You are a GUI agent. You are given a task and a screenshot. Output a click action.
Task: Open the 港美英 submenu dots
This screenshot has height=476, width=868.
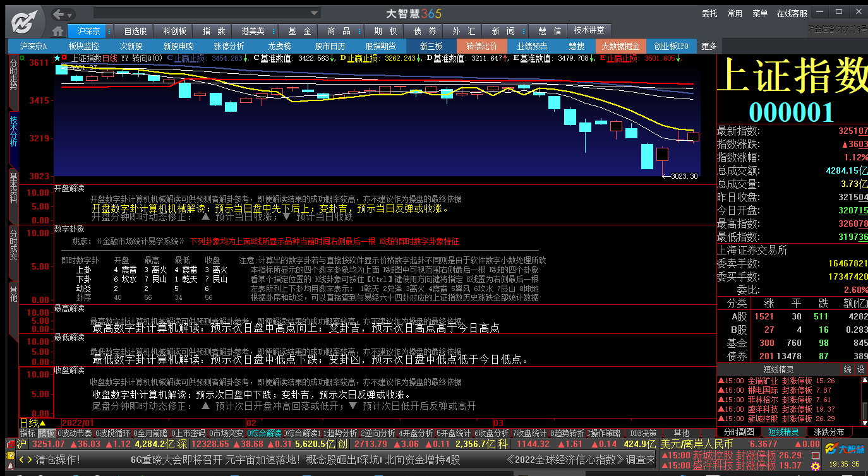click(272, 31)
